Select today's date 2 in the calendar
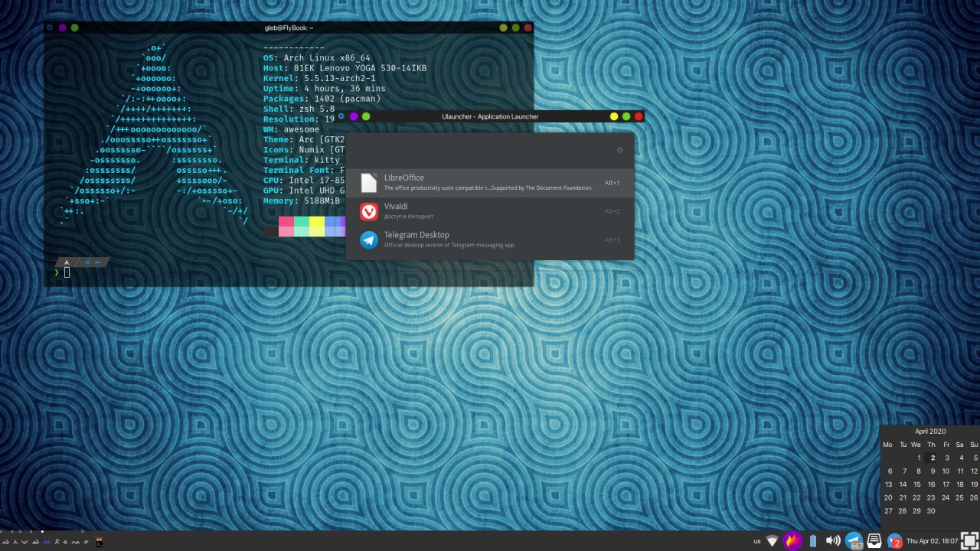Screen dimensions: 980x551 933,458
